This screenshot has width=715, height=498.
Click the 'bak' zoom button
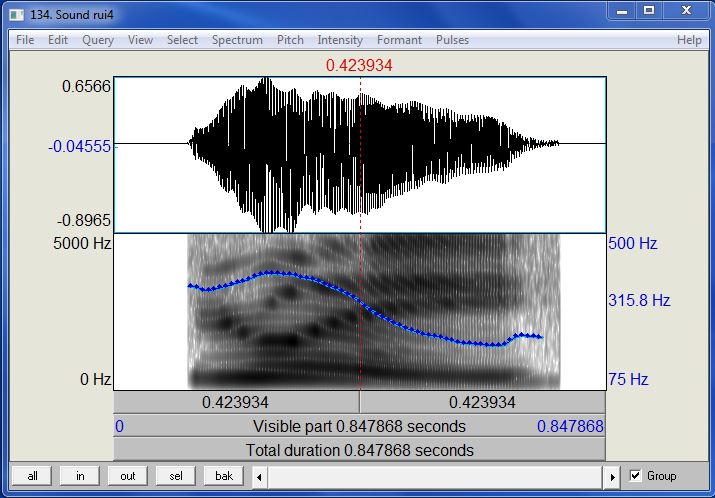224,476
